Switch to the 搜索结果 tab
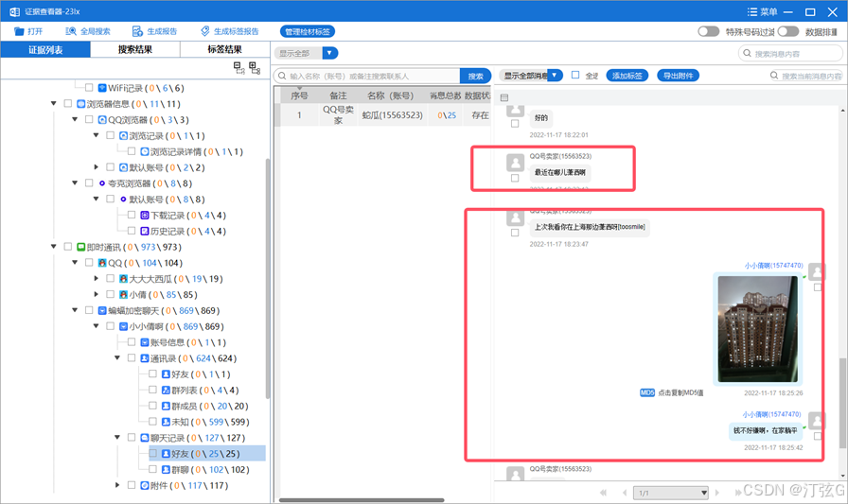This screenshot has width=848, height=504. tap(135, 50)
